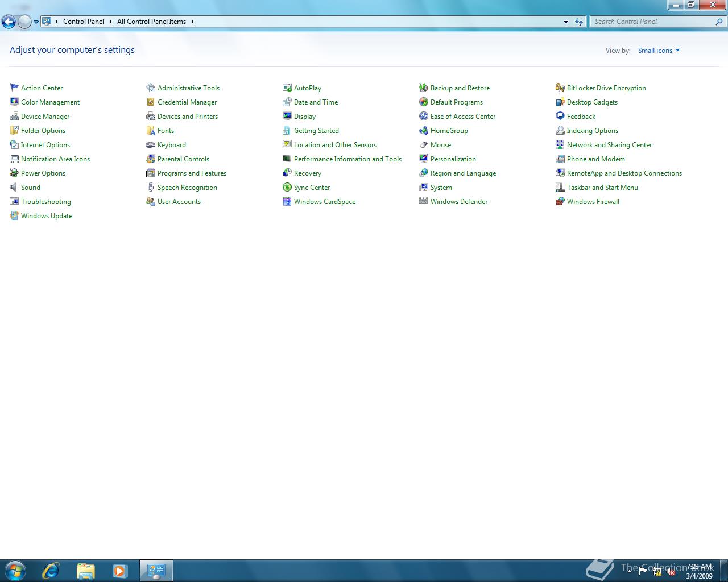Click the Folder Options icon

[14, 130]
